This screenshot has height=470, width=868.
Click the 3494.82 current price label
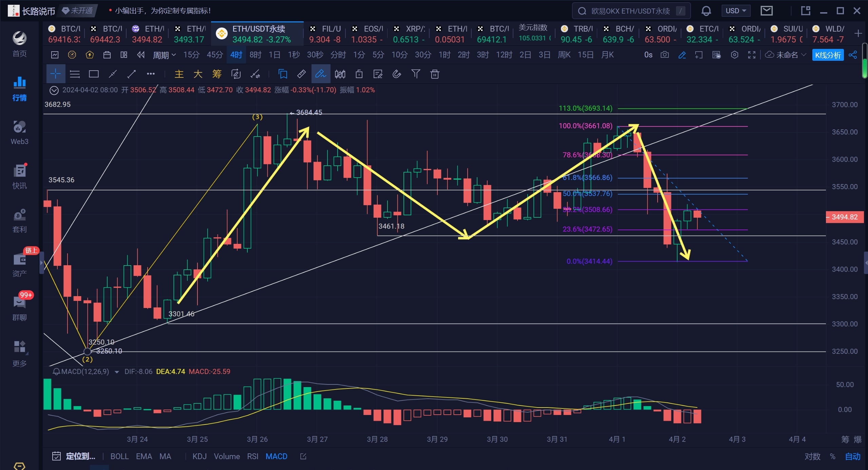coord(845,217)
